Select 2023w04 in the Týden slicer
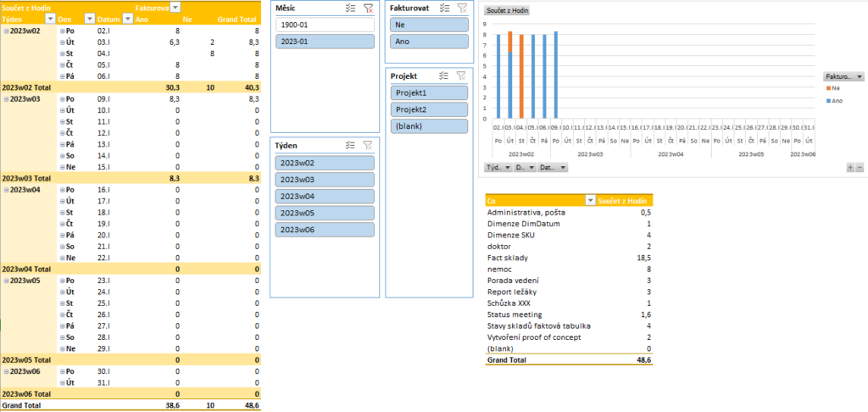868x412 pixels. pos(325,197)
